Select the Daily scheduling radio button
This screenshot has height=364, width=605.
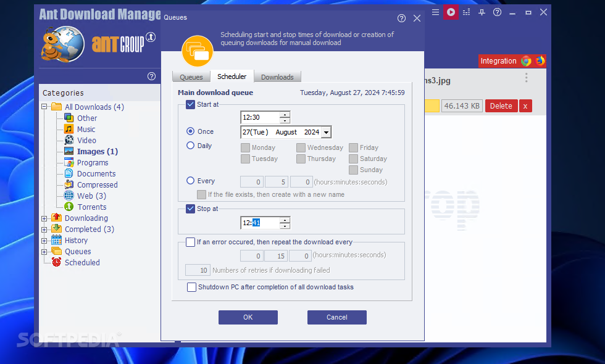tap(191, 146)
